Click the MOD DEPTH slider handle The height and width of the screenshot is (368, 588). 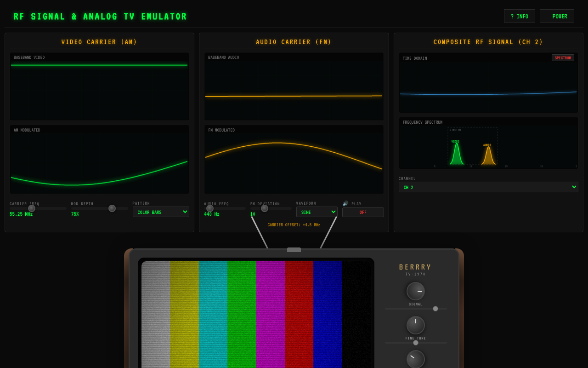tap(112, 208)
